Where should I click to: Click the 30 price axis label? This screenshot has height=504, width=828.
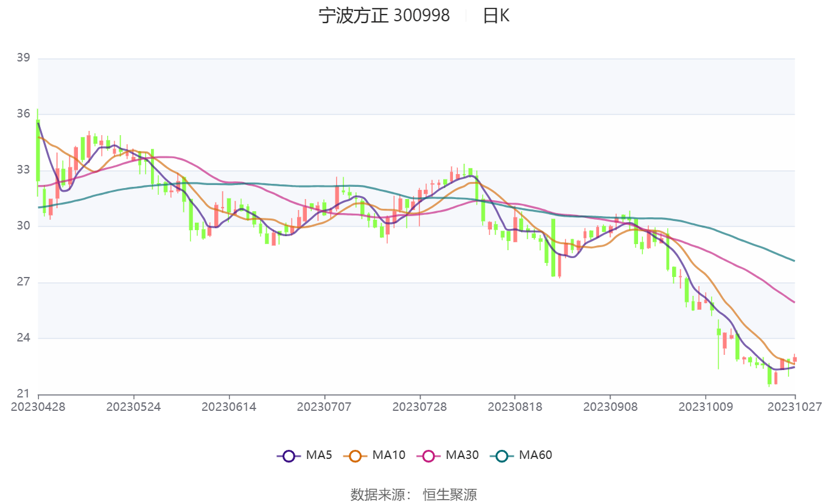click(23, 226)
